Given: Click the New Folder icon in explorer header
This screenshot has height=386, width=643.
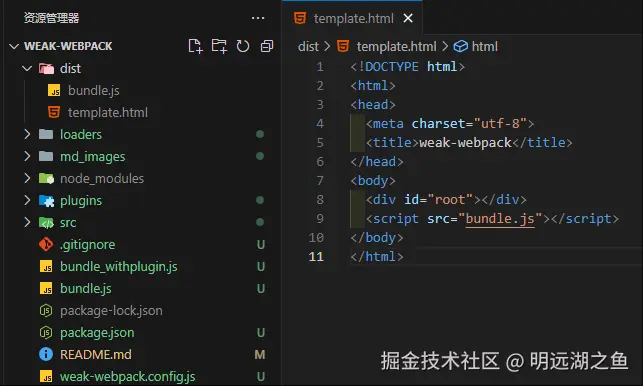Looking at the screenshot, I should pyautogui.click(x=219, y=46).
